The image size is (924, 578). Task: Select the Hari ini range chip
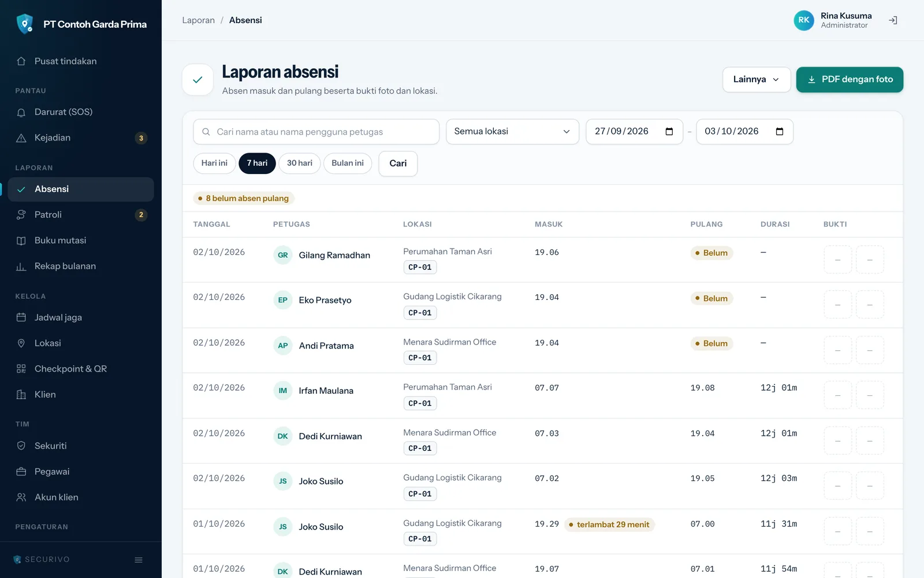[x=214, y=164]
